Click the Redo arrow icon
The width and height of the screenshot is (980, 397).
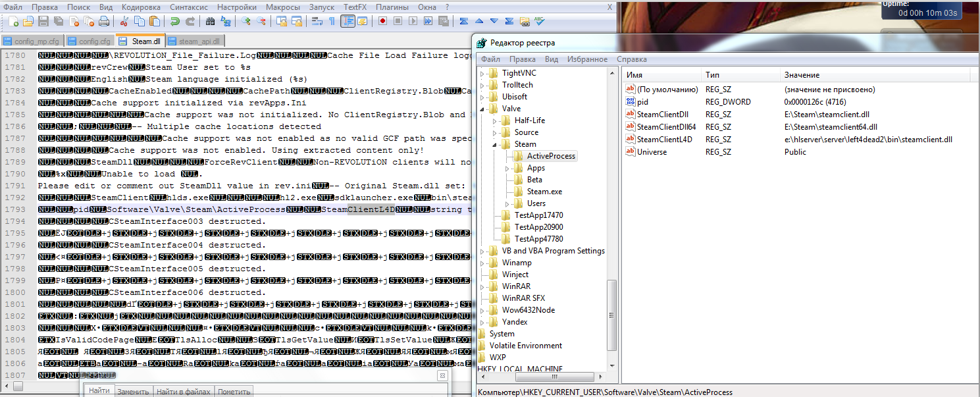(x=190, y=21)
